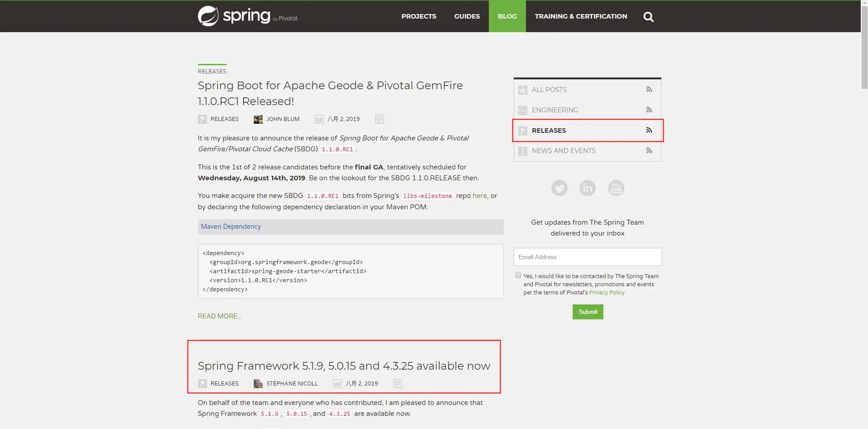Click the 5.1.9 version code tag
This screenshot has height=429, width=868.
270,414
